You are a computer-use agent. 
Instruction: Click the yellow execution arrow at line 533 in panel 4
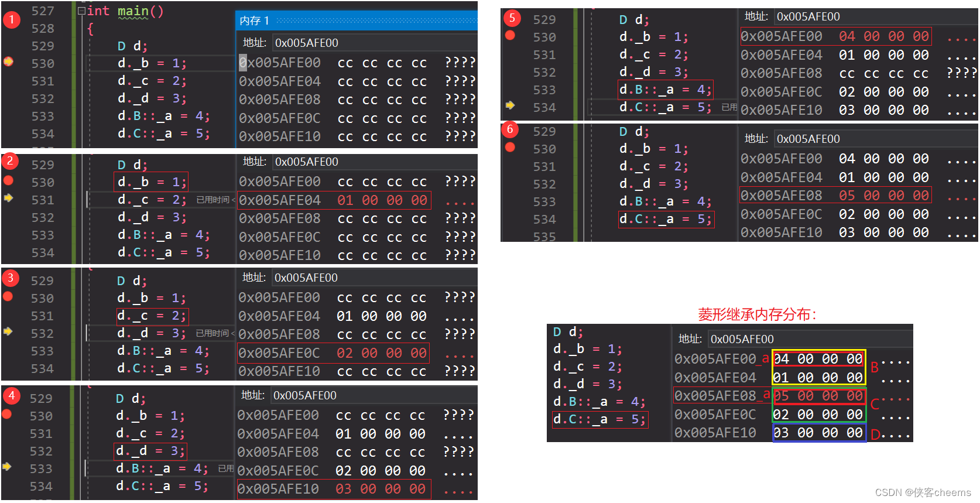tap(7, 467)
